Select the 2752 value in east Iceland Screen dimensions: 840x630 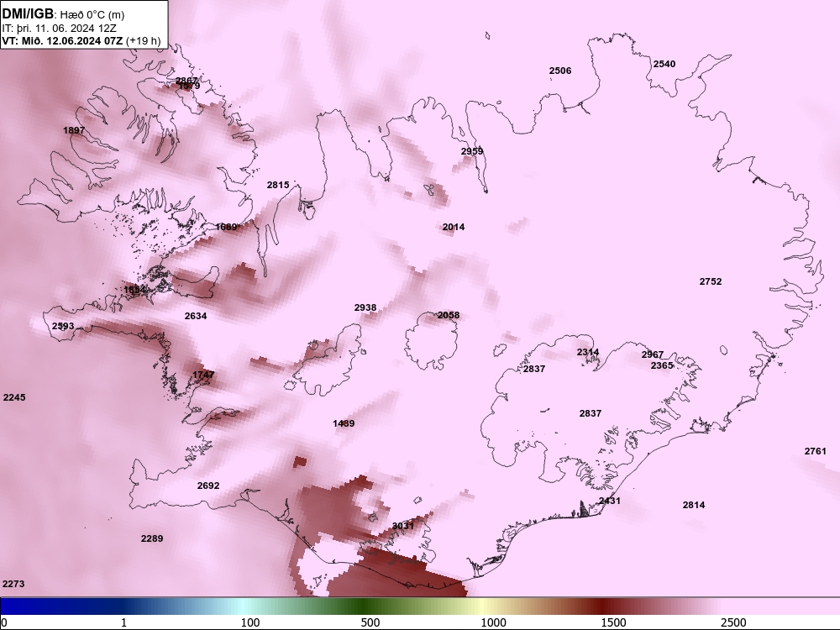[x=711, y=281]
